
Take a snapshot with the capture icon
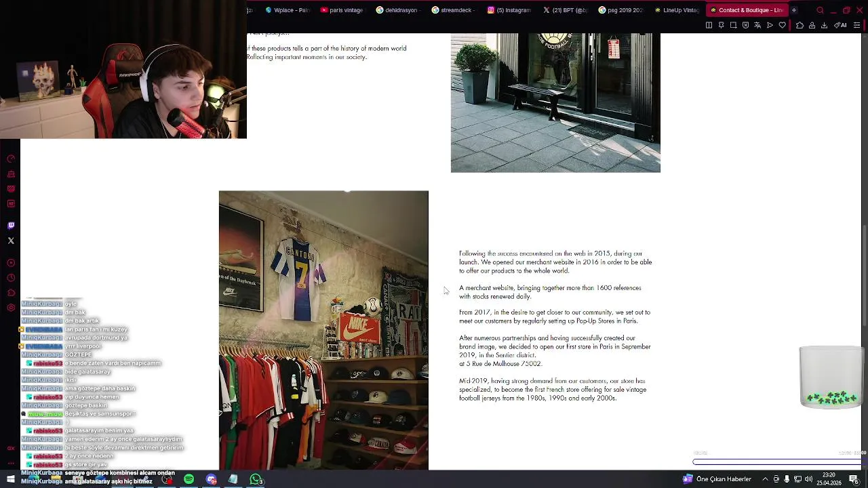click(733, 25)
